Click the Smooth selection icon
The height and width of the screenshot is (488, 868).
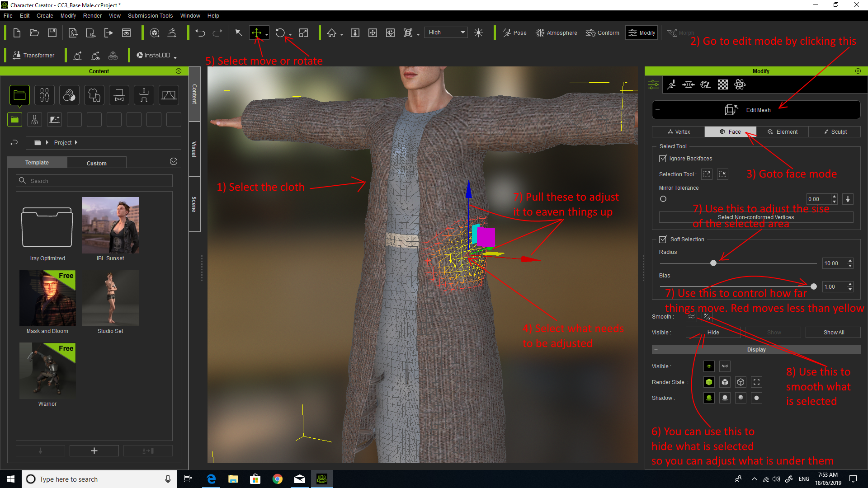[x=691, y=317]
